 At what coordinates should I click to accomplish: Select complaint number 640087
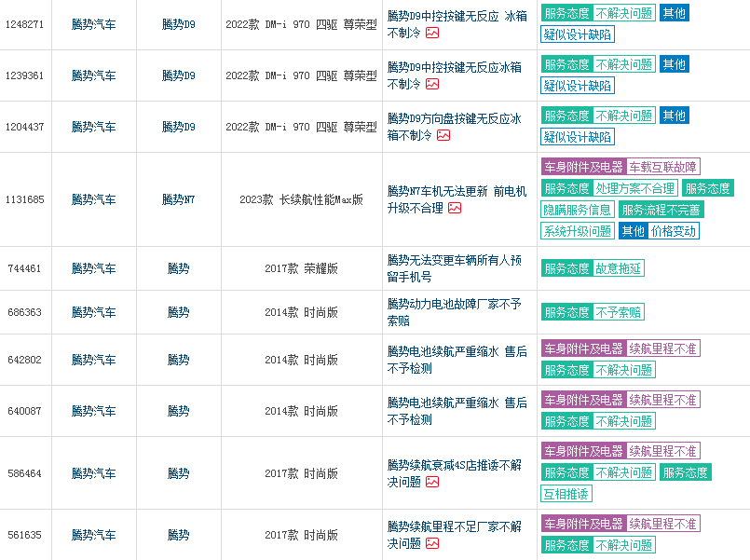coord(24,411)
